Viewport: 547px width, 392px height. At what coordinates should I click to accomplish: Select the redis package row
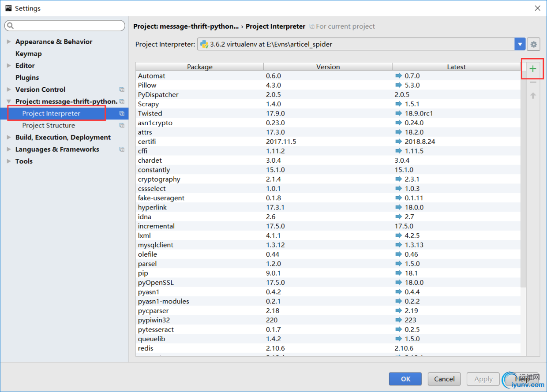328,348
